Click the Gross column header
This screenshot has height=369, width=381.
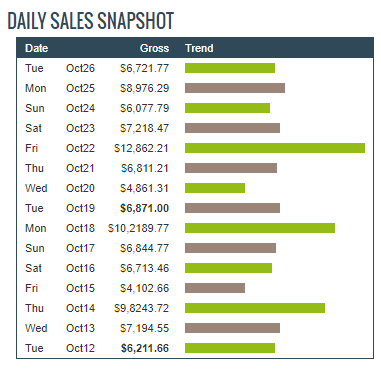coord(154,48)
